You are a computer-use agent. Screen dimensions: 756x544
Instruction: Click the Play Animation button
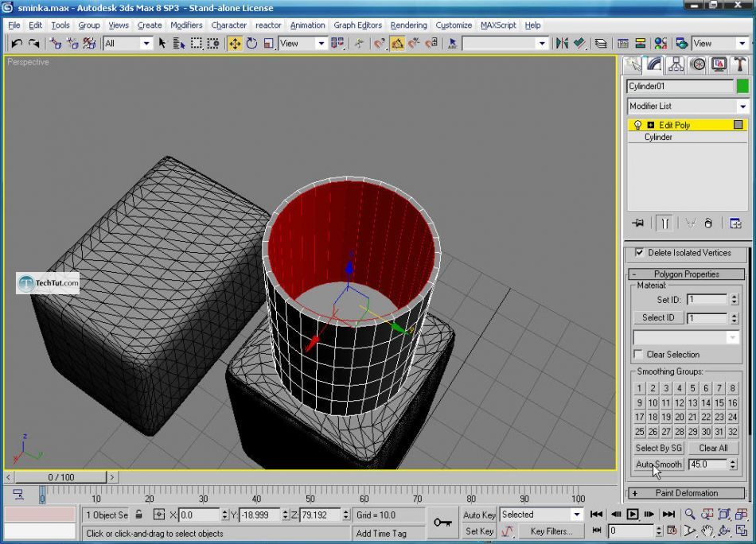(633, 514)
